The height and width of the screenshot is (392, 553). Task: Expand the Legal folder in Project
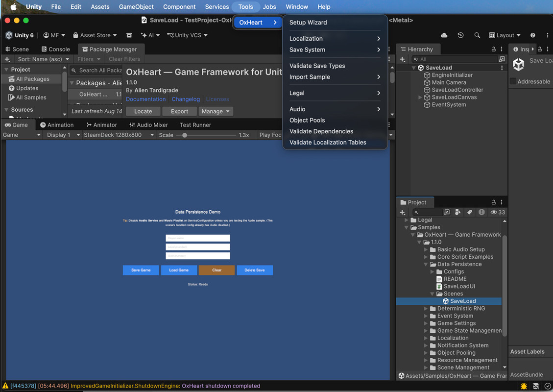406,220
